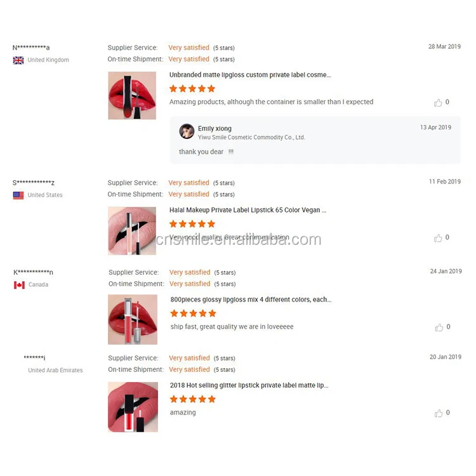The height and width of the screenshot is (476, 476).
Task: Open 'Unbranded matte lipgloss custom private label' link
Action: 250,75
